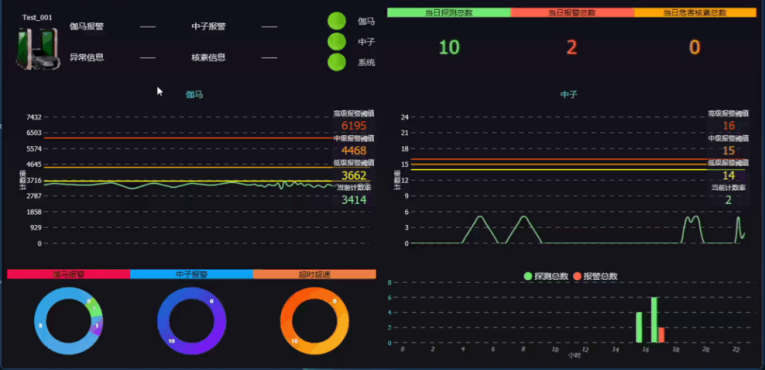
Task: Open the 伽马报警 pink header above the donut
Action: [x=69, y=274]
